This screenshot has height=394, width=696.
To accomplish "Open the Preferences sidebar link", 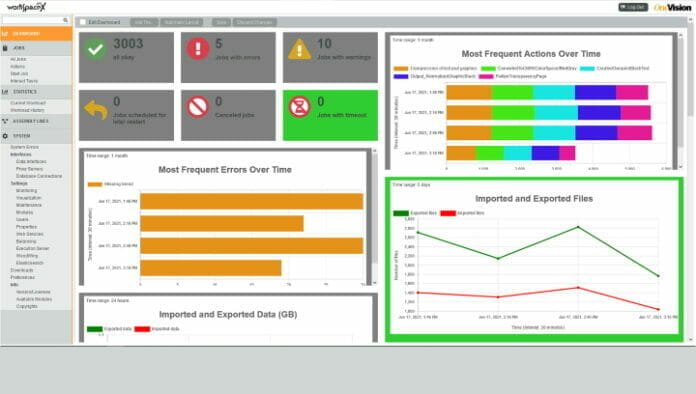I will (x=22, y=277).
